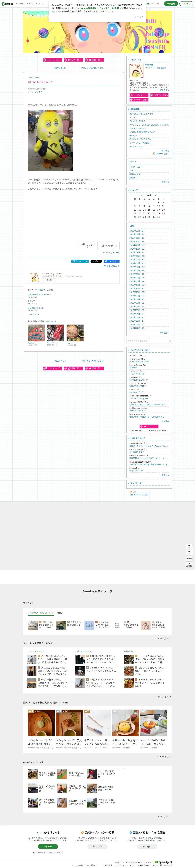Expand the もっと見る >> link under the same-theme articles

coord(33,315)
